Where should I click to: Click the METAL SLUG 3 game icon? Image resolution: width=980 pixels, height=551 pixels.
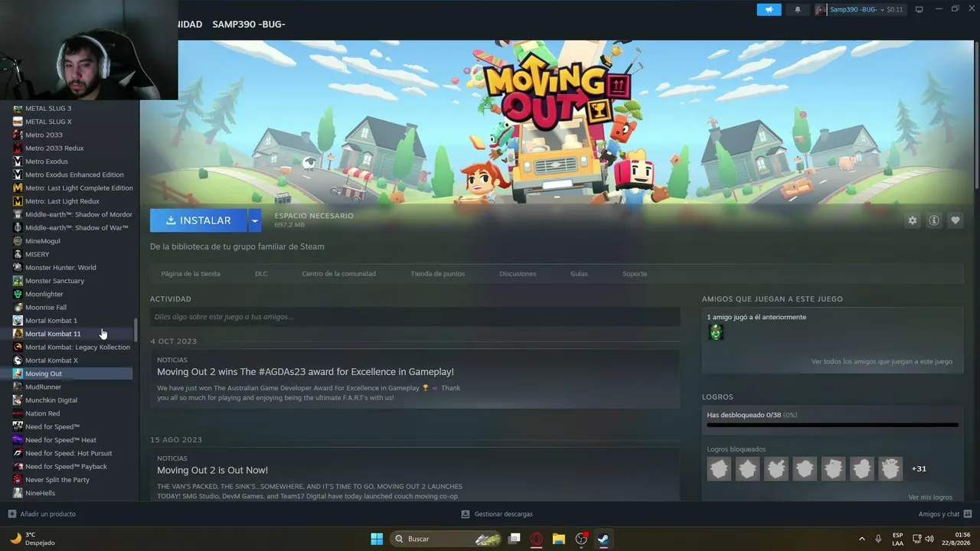18,108
